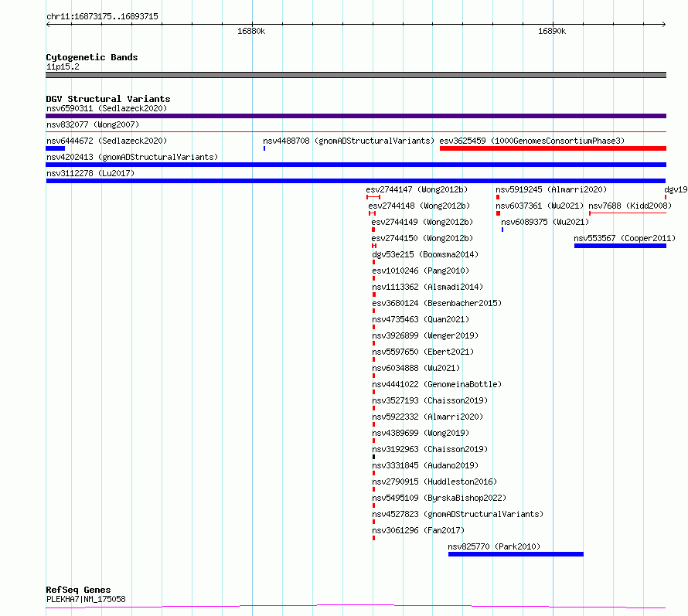688x616 pixels.
Task: Open nsv3331845 (Audano2019) variant
Action: tap(425, 465)
